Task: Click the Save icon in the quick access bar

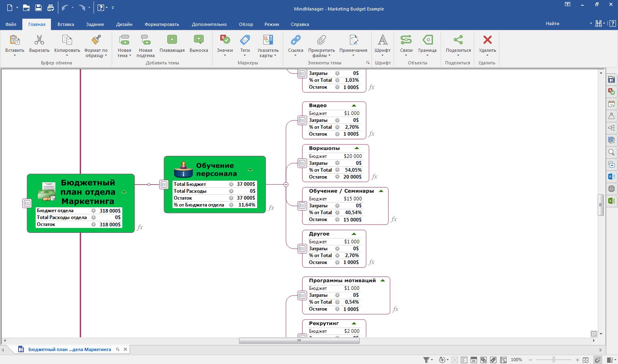Action: pyautogui.click(x=38, y=8)
